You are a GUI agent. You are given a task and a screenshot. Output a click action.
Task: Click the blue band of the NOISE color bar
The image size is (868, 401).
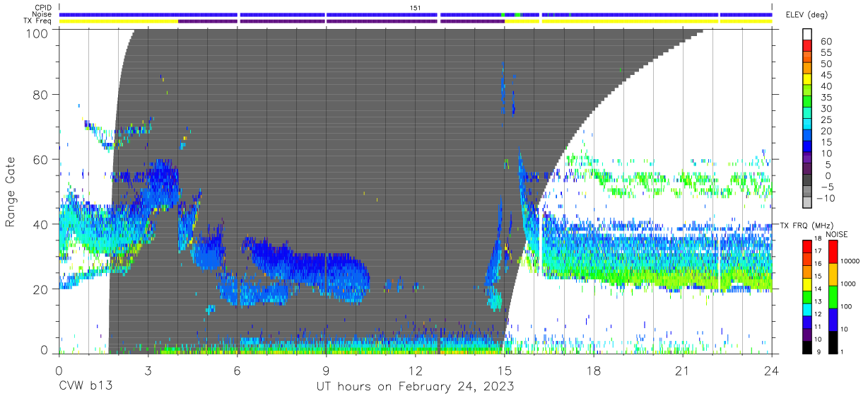click(833, 320)
